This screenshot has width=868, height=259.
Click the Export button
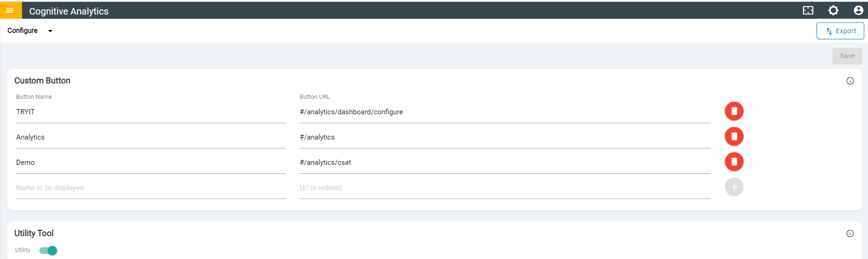coord(840,31)
